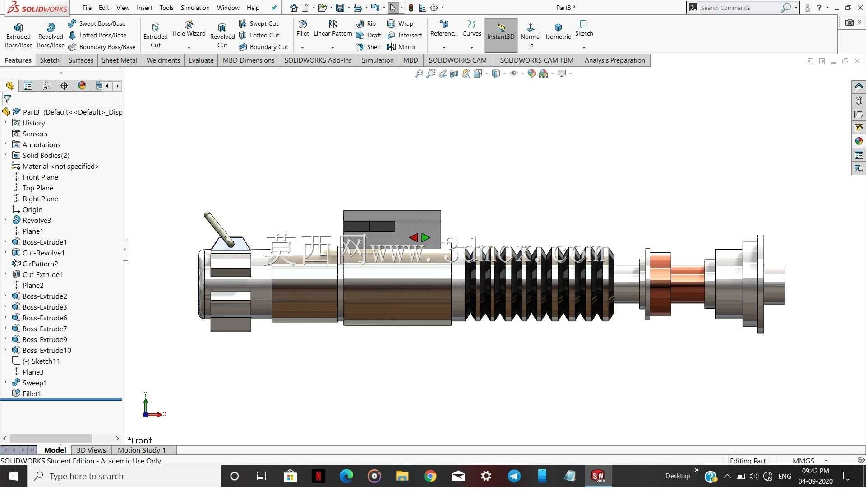The width and height of the screenshot is (868, 500).
Task: Choose the Fillet tool
Action: [x=303, y=29]
